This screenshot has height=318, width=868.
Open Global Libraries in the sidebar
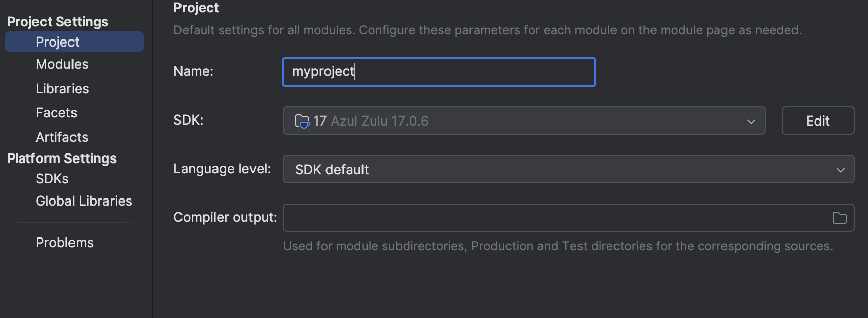(84, 201)
